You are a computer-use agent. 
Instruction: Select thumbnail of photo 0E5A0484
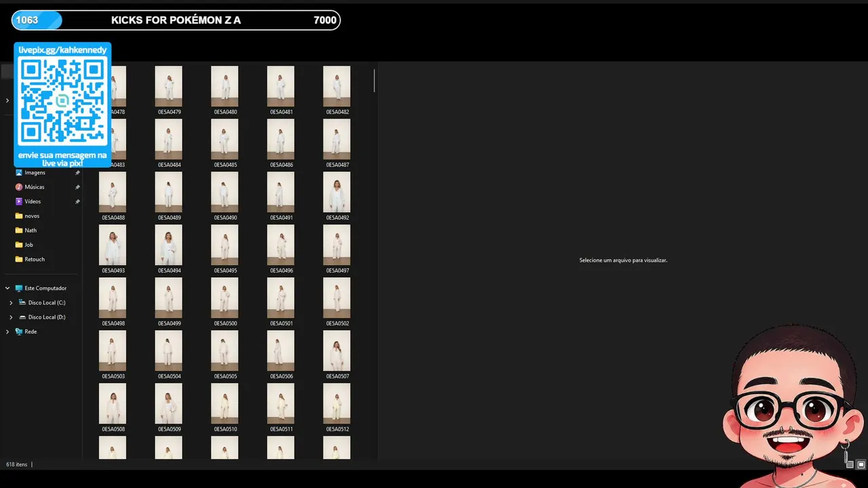point(168,139)
